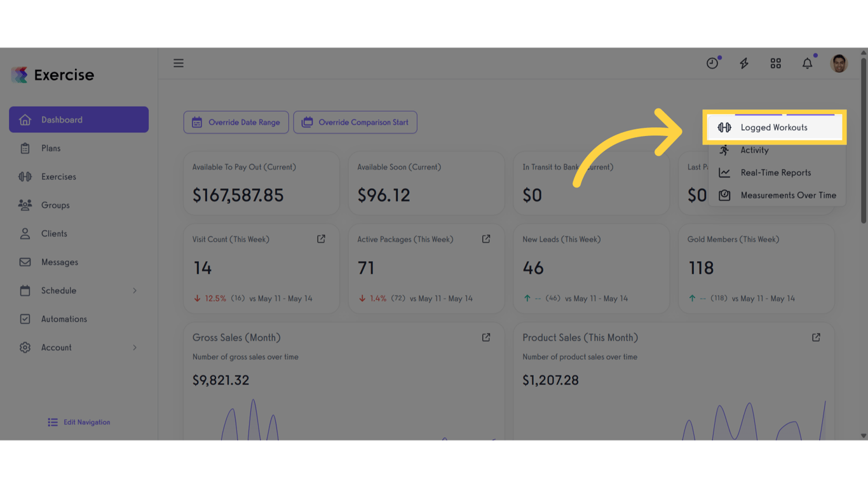Open Measurements Over Time menu entry
Viewport: 868px width, 488px height.
pos(788,195)
